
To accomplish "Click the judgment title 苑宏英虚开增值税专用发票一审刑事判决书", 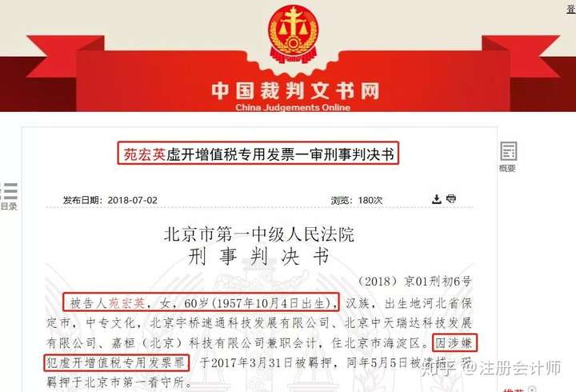I will (258, 154).
